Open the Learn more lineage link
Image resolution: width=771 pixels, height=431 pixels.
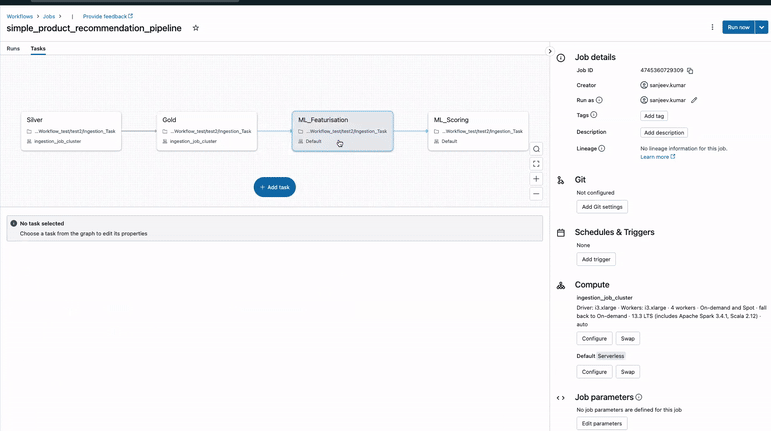pyautogui.click(x=657, y=157)
